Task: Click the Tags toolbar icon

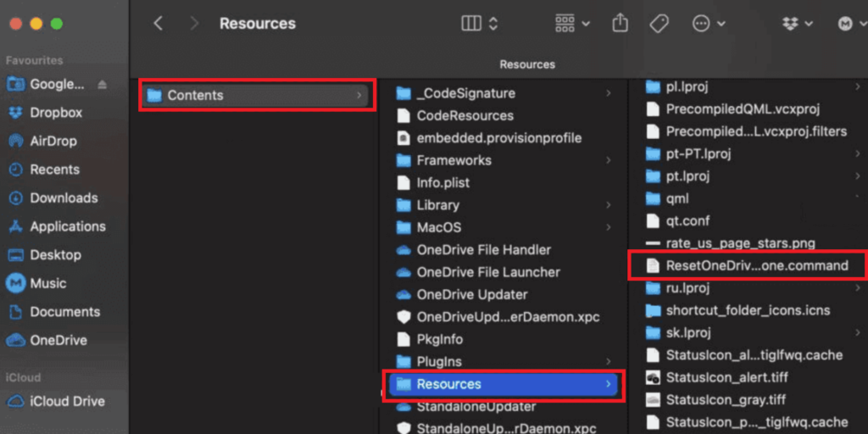Action: (x=659, y=24)
